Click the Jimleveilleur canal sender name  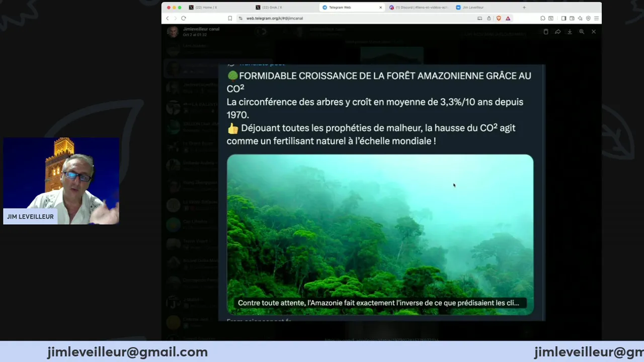point(201,29)
